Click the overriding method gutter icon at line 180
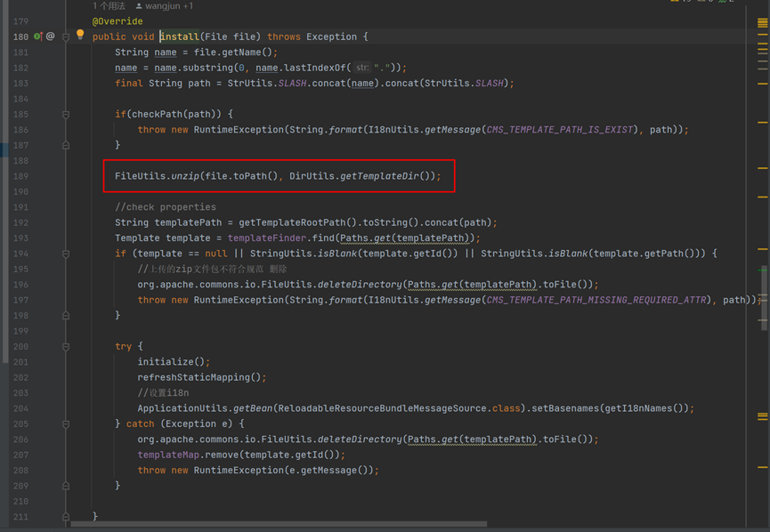This screenshot has width=770, height=532. 38,36
